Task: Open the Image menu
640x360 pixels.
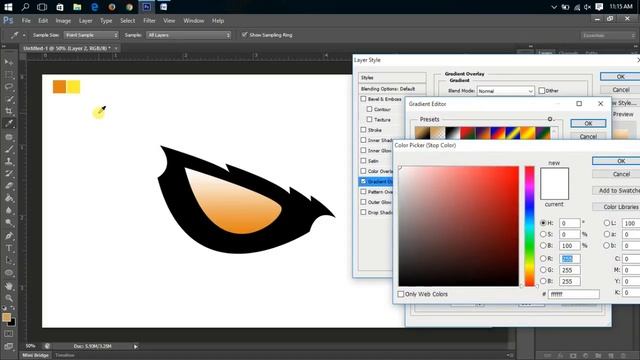Action: click(x=63, y=20)
